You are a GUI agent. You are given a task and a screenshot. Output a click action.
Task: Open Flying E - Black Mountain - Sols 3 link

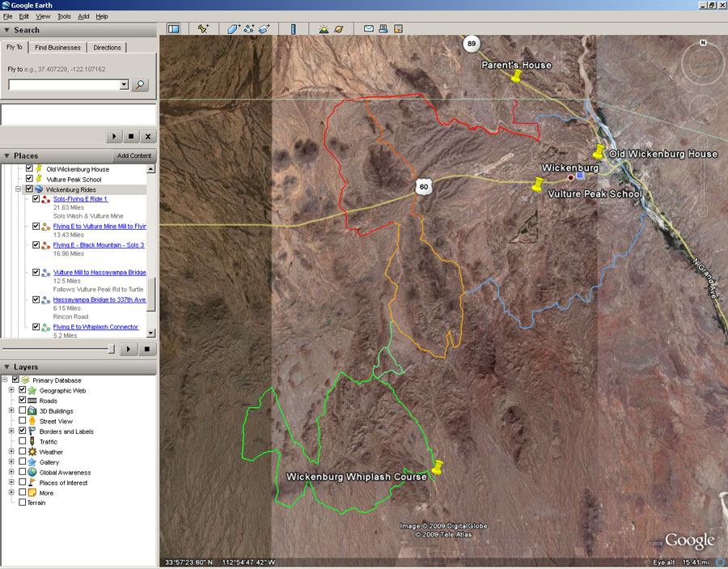(99, 244)
